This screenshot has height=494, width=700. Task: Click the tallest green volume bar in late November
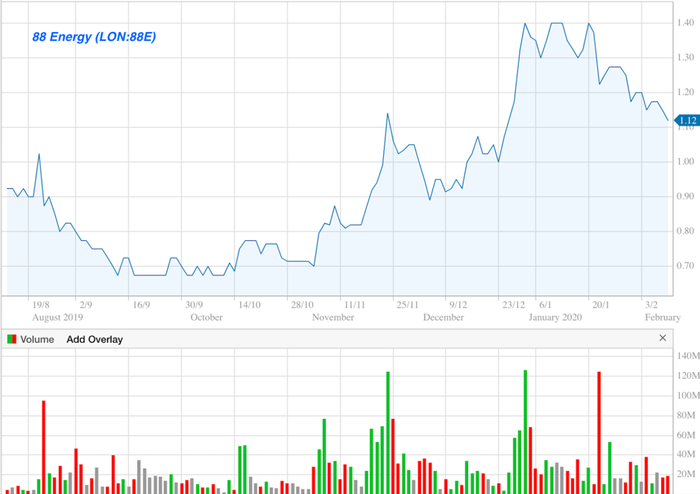click(388, 433)
